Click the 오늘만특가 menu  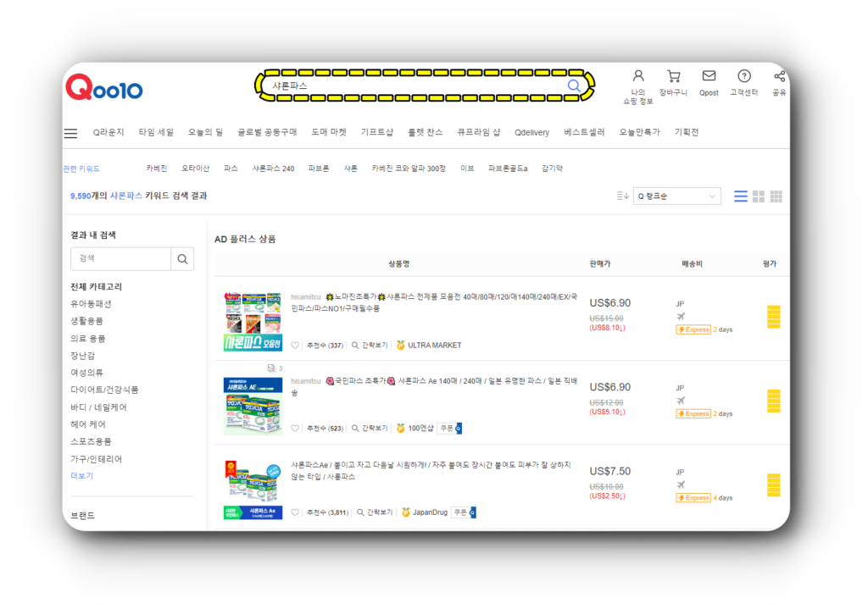click(639, 132)
